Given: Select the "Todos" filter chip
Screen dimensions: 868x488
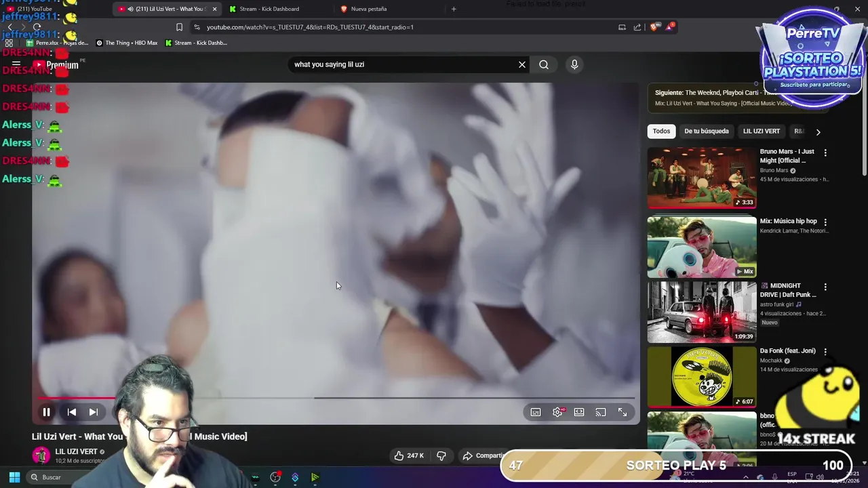Looking at the screenshot, I should (x=661, y=131).
